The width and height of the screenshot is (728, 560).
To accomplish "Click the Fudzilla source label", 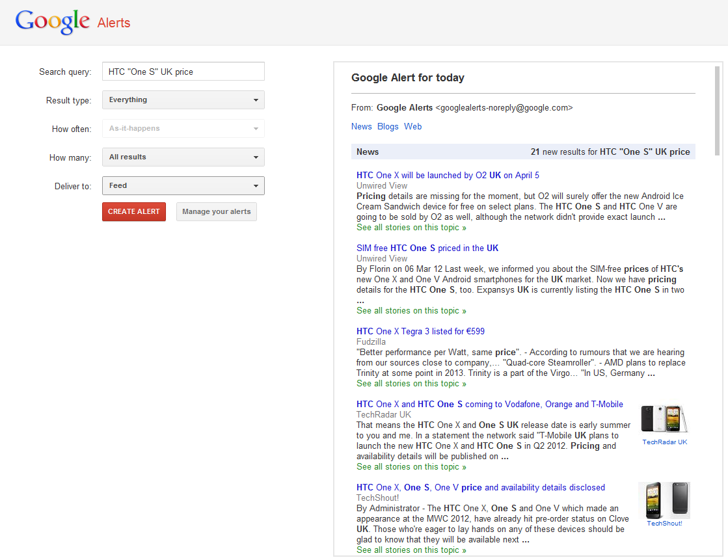I will tap(371, 341).
